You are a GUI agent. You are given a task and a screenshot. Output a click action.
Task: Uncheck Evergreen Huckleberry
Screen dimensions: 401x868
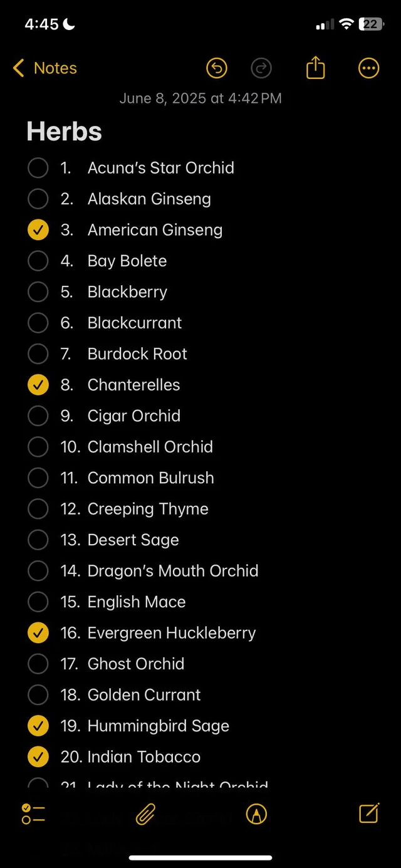tap(38, 633)
